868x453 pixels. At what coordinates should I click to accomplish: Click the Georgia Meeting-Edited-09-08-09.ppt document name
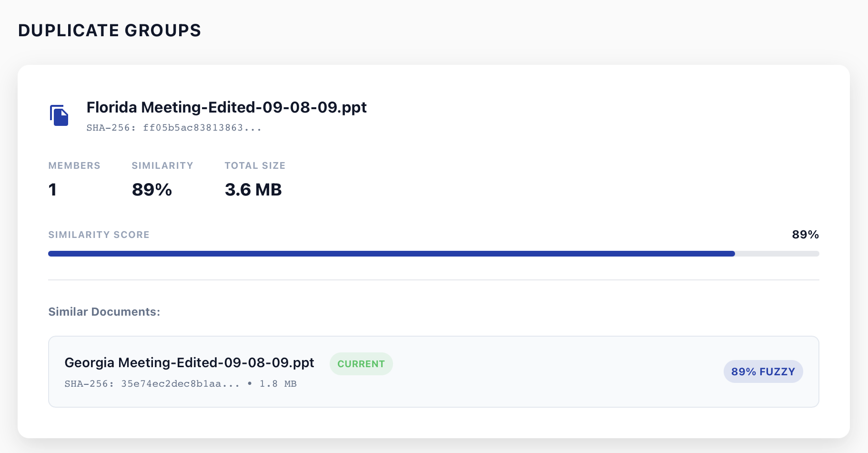point(189,363)
